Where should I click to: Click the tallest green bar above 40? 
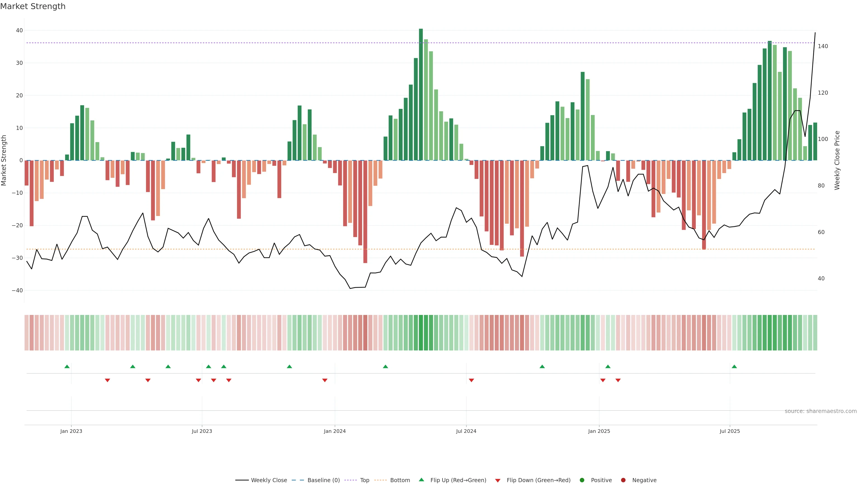[x=421, y=94]
